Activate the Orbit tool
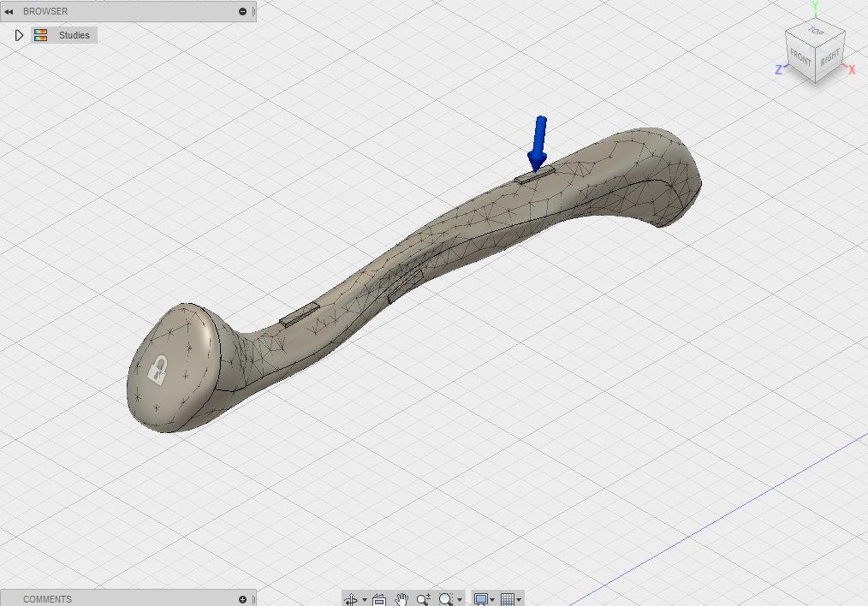 351,599
